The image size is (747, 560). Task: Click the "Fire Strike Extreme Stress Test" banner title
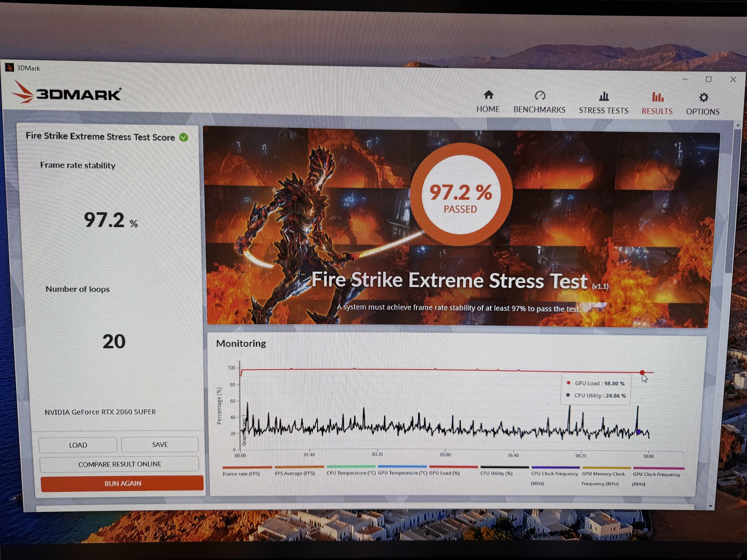click(449, 280)
